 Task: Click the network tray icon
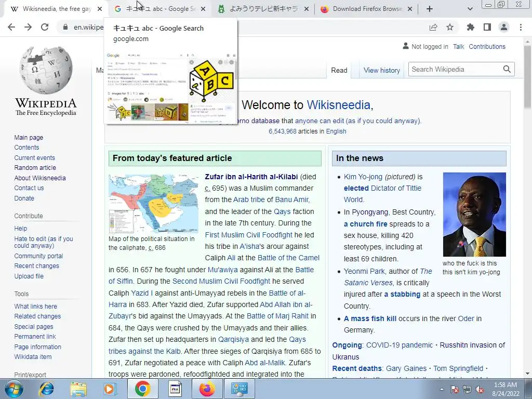(x=467, y=390)
